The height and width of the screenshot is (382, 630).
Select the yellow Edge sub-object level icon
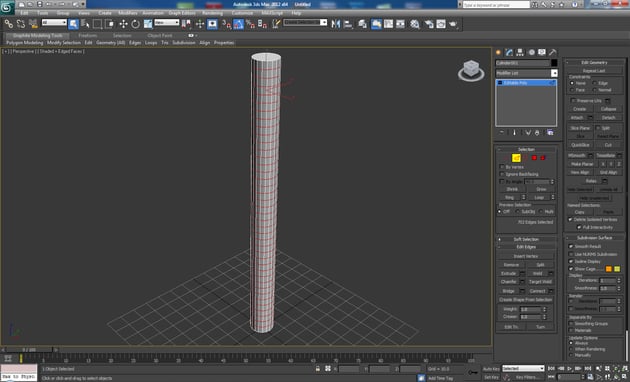516,158
